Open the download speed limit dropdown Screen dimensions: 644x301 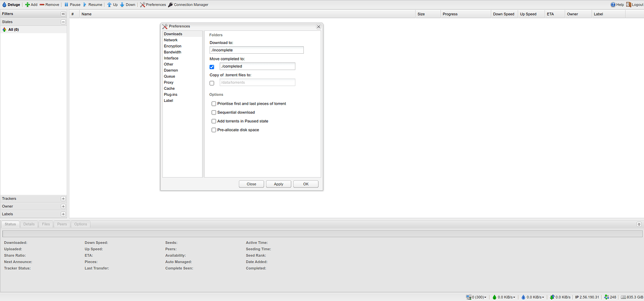(x=504, y=296)
